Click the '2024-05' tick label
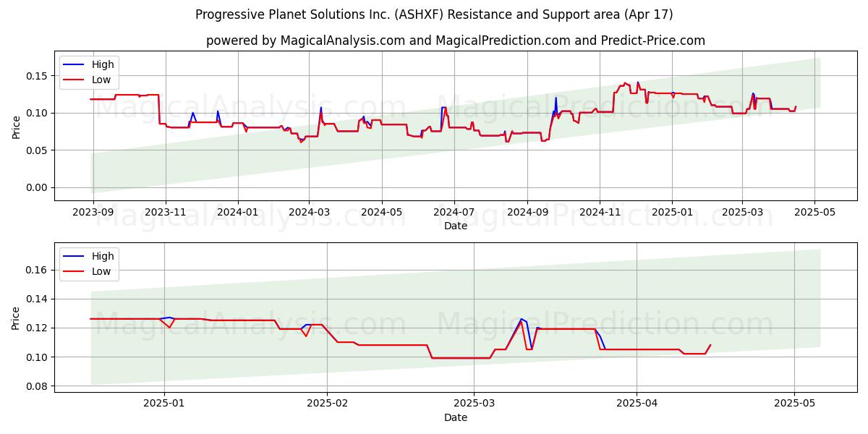 pyautogui.click(x=382, y=211)
